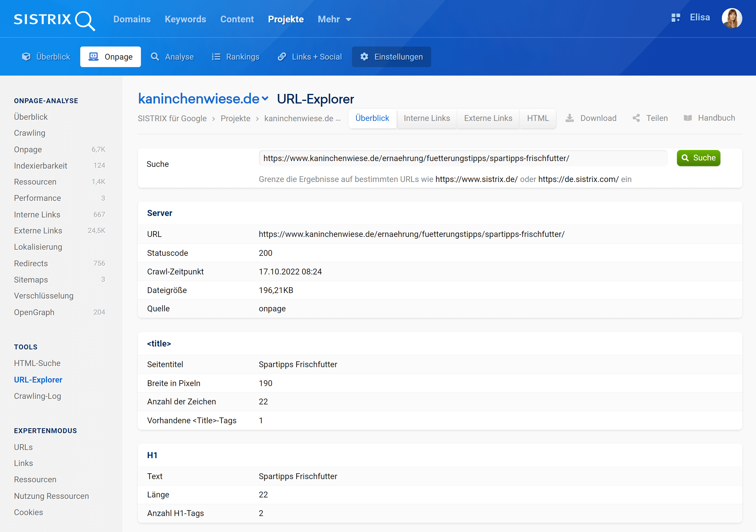Click the kaninchenwiese.de breadcrumb link
The image size is (756, 532).
(x=302, y=119)
